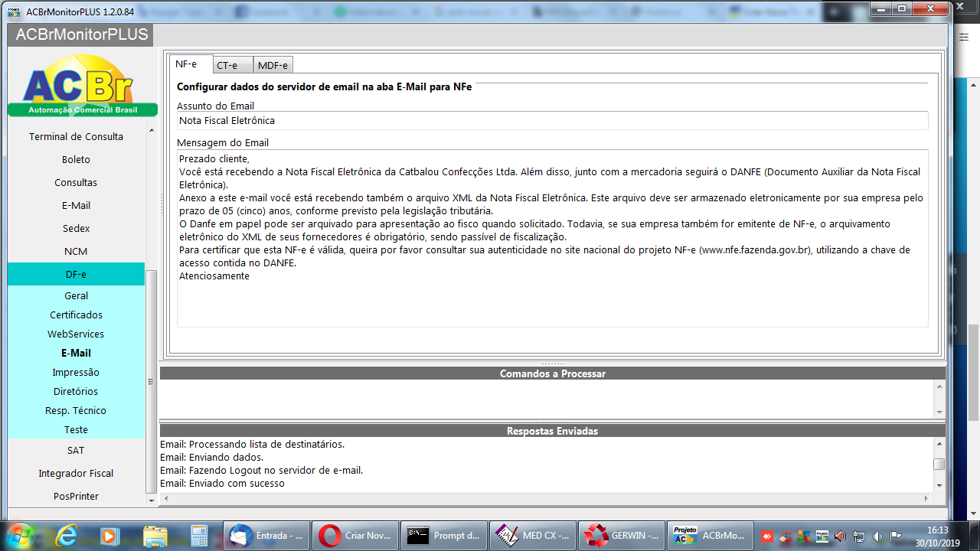
Task: Switch to ACBrMonitor taskbar button
Action: [711, 536]
